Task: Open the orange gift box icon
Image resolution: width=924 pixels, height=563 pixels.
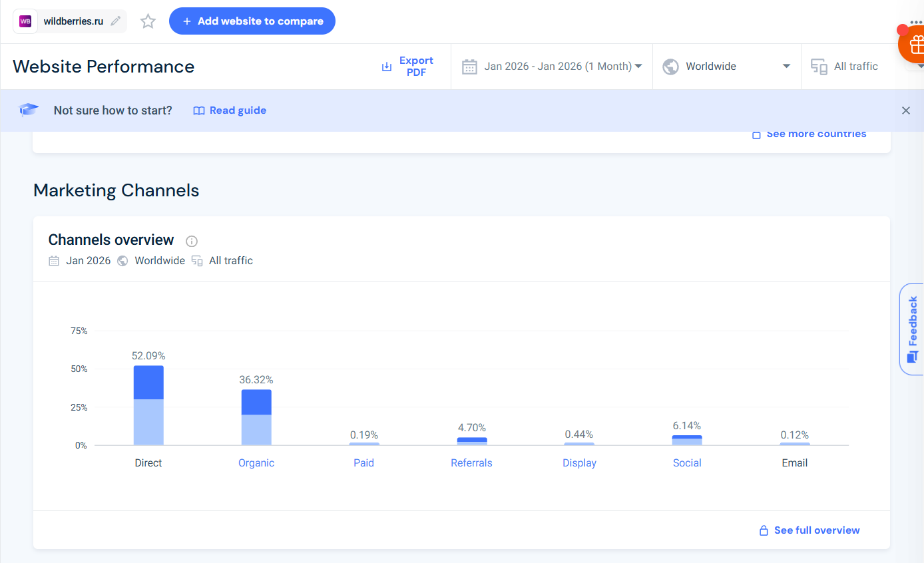Action: pos(915,45)
